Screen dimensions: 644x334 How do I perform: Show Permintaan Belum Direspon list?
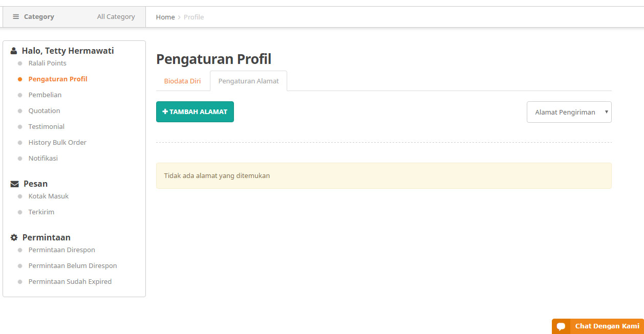pos(73,266)
